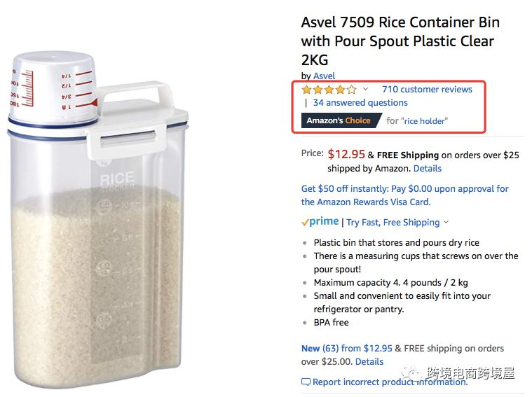Expand the Prime free shipping chevron

click(446, 222)
